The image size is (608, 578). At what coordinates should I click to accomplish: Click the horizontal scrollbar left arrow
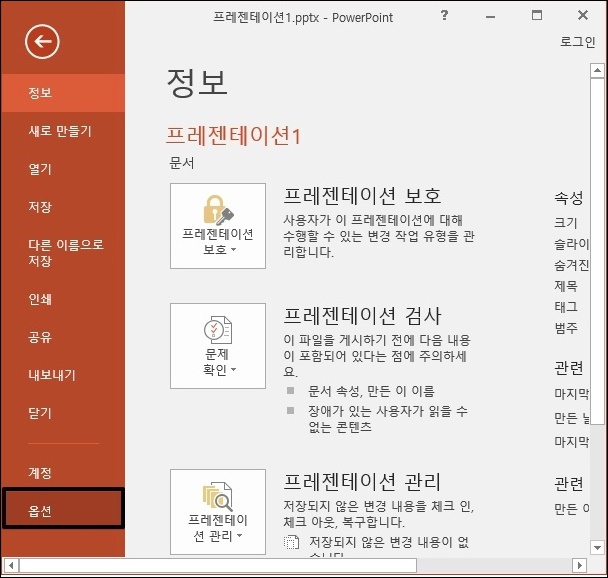[10, 565]
